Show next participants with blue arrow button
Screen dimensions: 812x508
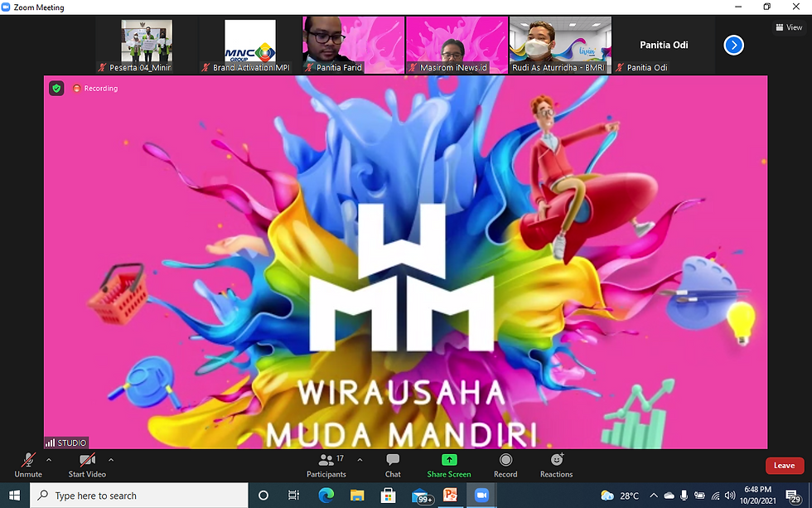click(733, 45)
